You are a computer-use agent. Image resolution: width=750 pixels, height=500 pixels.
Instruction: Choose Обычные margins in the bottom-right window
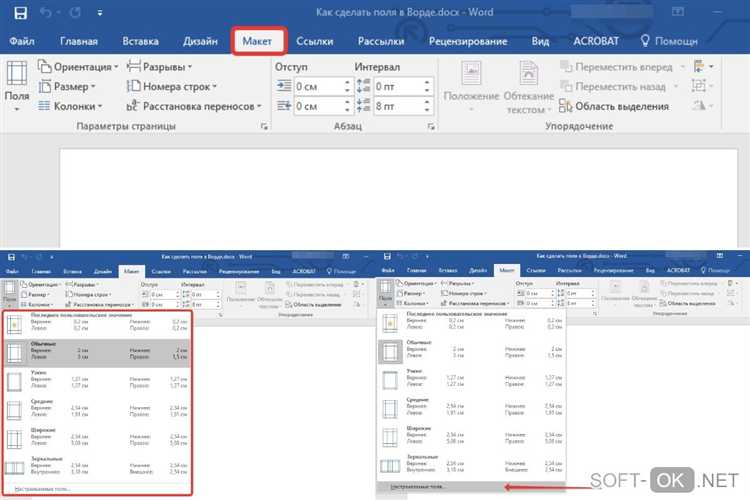tap(471, 352)
